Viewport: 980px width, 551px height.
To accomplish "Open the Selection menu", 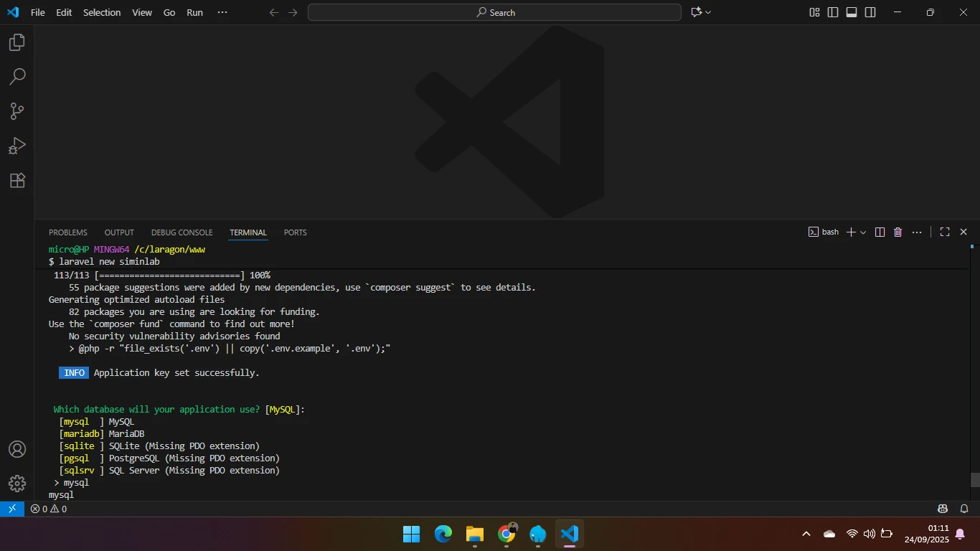I will 102,12.
